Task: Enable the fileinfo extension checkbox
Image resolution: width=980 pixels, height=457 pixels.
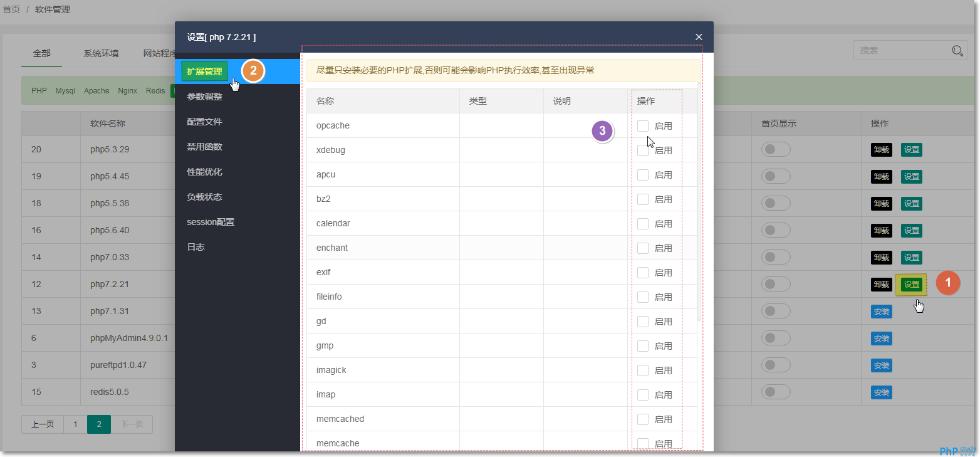Action: pos(643,297)
